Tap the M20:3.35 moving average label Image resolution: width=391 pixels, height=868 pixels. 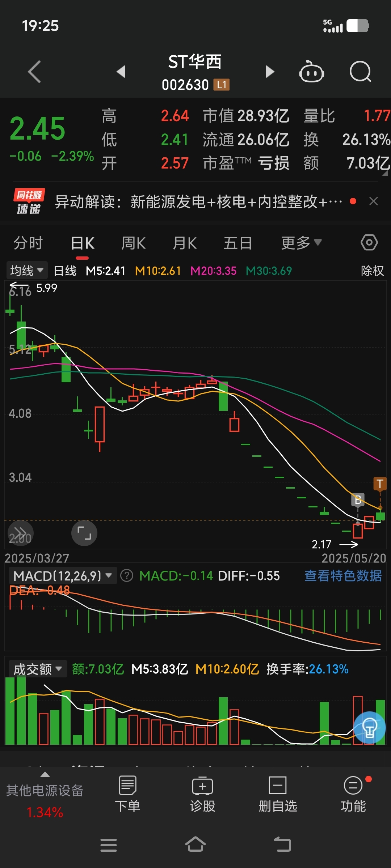point(213,271)
